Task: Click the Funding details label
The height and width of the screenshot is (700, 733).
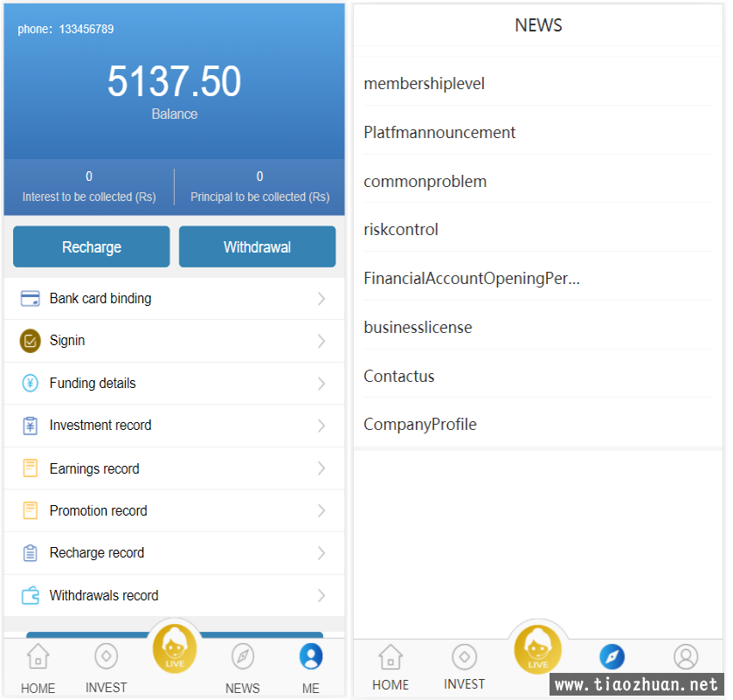Action: pyautogui.click(x=93, y=384)
